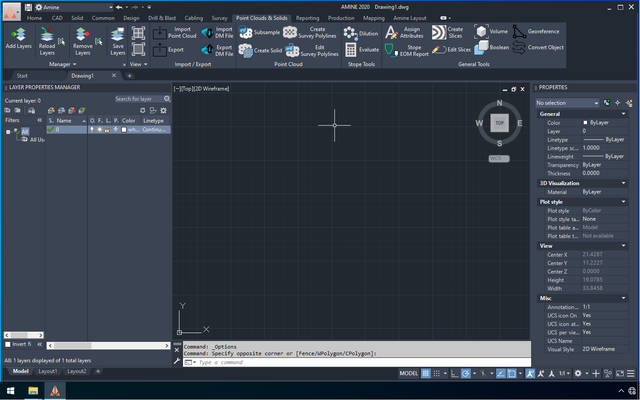Toggle polar tracking in status bar

[x=465, y=373]
